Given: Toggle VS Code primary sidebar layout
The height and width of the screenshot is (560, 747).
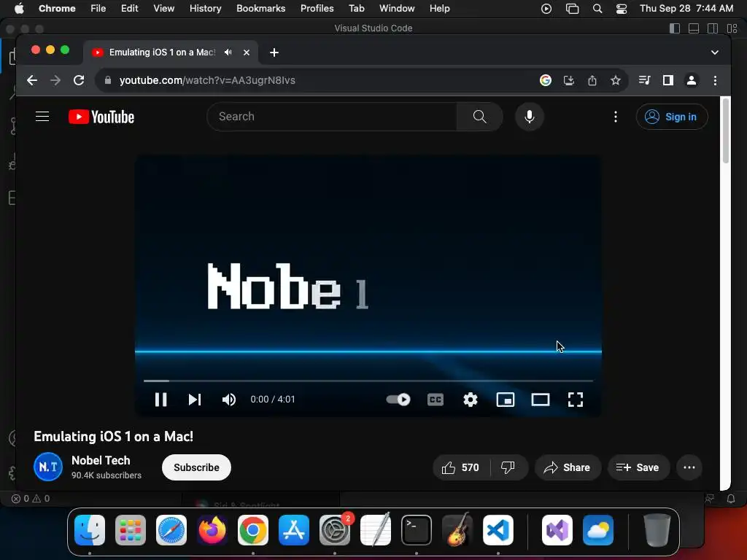Looking at the screenshot, I should pos(675,28).
